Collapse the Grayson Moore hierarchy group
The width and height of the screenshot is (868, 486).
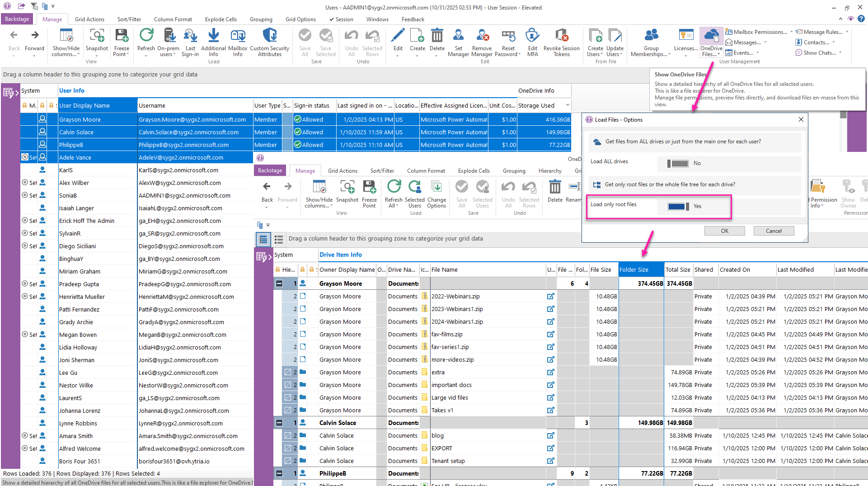[279, 284]
